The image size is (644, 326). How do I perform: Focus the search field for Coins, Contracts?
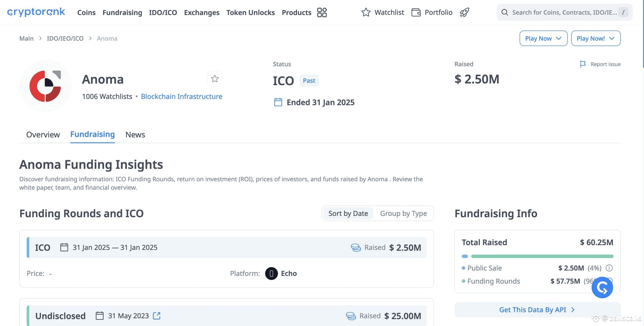tap(564, 12)
